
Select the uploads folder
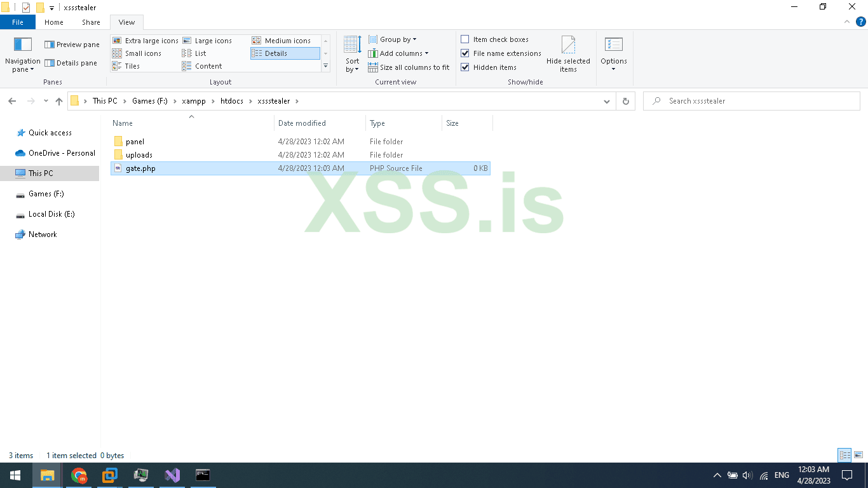pyautogui.click(x=300, y=155)
